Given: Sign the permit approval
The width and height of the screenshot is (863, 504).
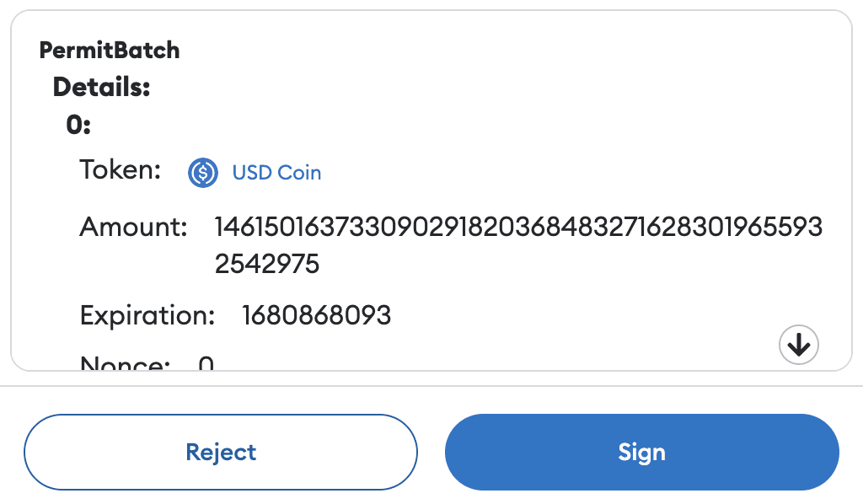Looking at the screenshot, I should point(641,452).
